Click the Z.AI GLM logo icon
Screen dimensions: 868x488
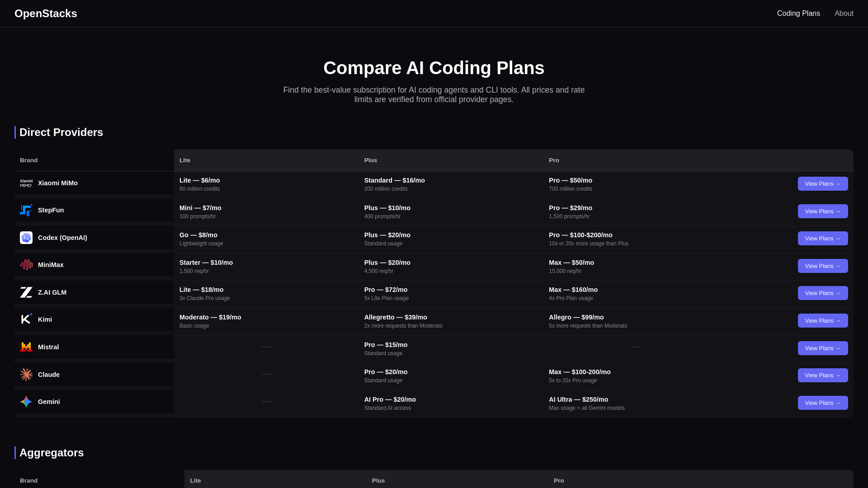click(26, 292)
